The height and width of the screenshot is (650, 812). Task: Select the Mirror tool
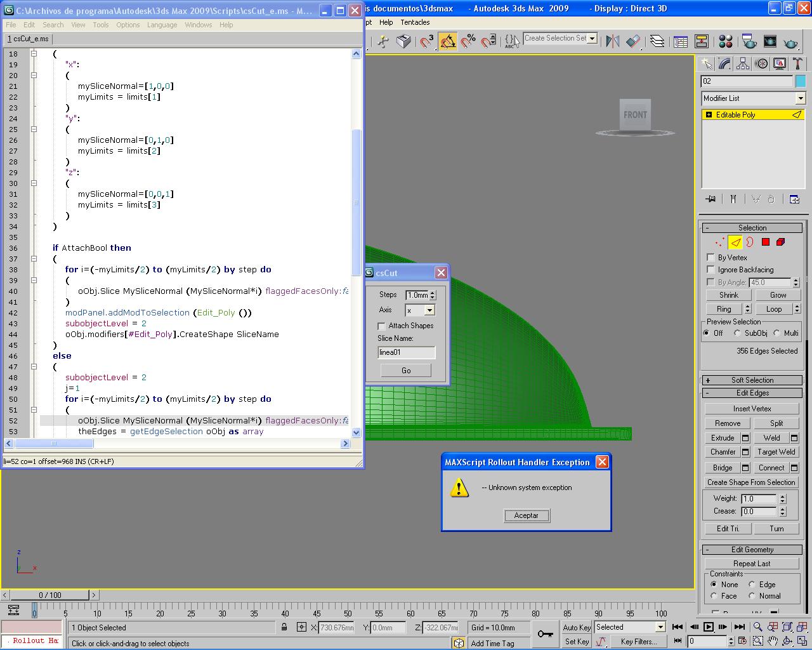(x=612, y=41)
